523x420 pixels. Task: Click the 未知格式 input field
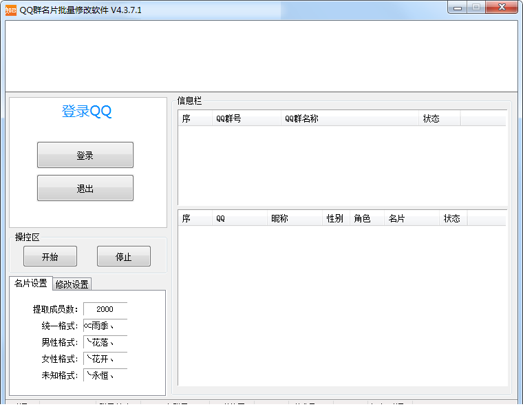(105, 375)
